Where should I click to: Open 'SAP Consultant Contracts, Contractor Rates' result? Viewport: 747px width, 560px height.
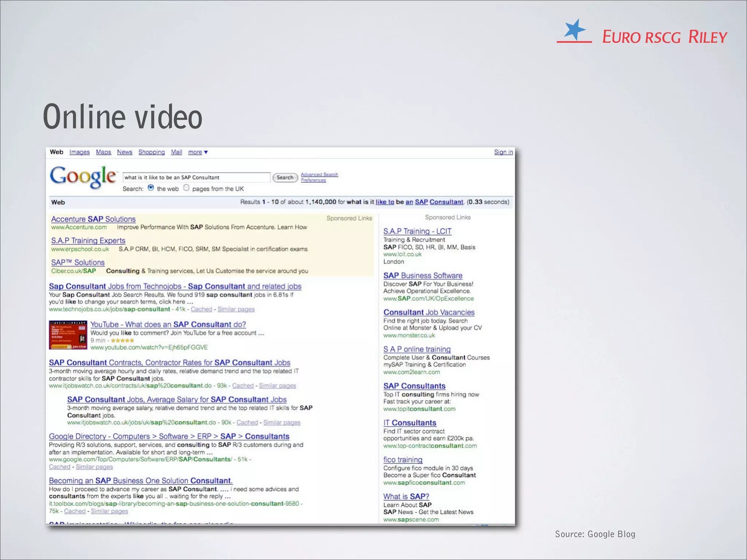(170, 363)
